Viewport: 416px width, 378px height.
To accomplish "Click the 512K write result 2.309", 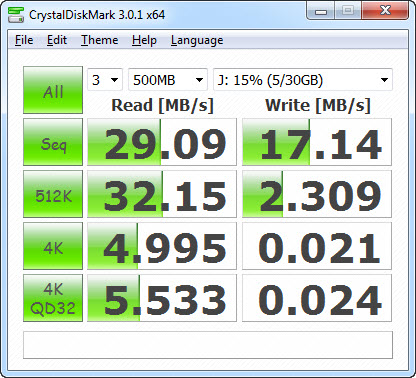I will tap(317, 194).
